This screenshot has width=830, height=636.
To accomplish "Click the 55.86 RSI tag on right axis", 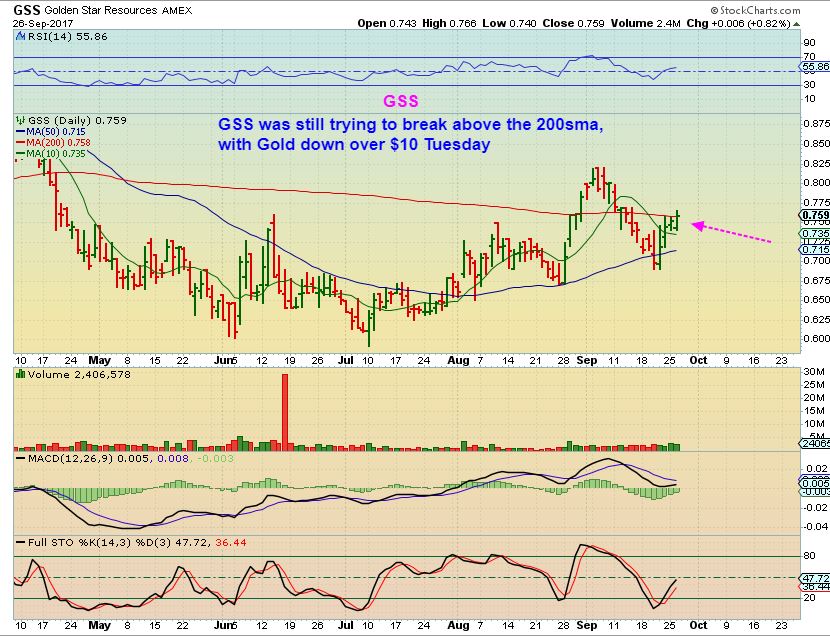I will click(x=815, y=67).
